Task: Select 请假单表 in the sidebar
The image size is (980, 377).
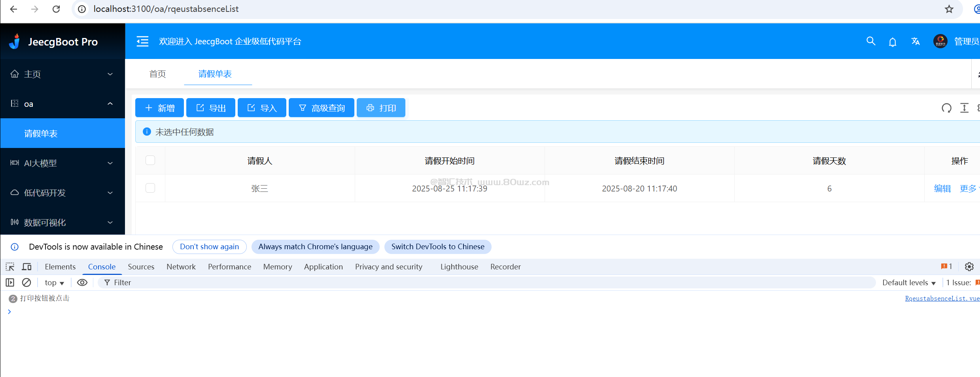Action: pos(62,133)
